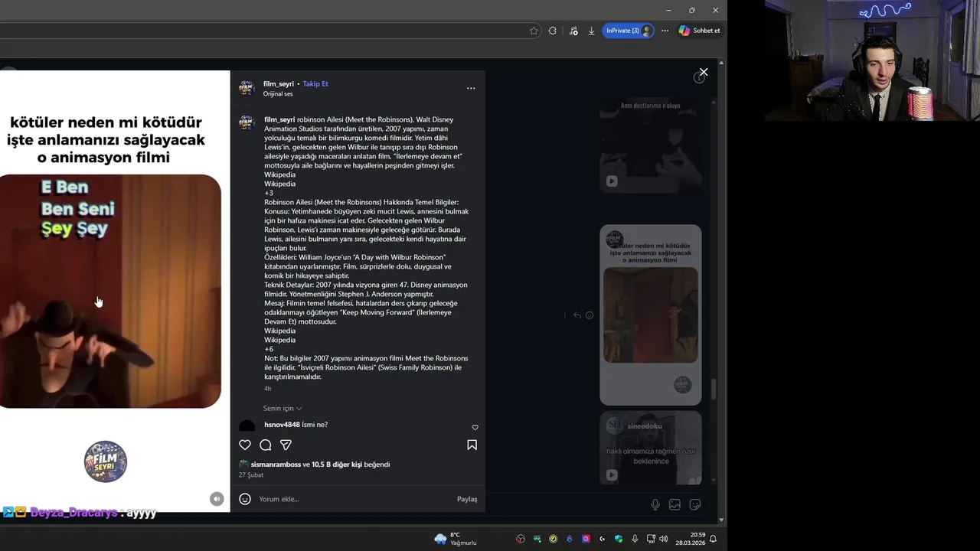Image resolution: width=980 pixels, height=551 pixels.
Task: Open browser downloads arrow icon
Action: (591, 31)
